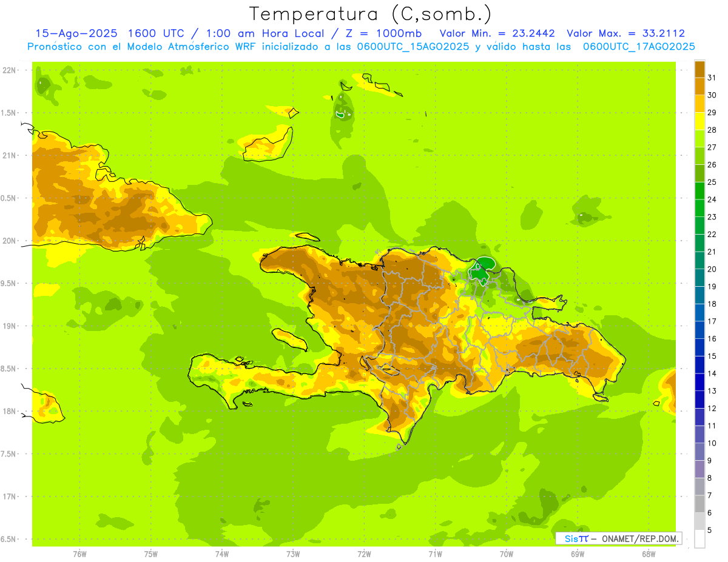Pick the legend band between 26 and 27
This screenshot has height=562, width=728.
click(x=699, y=156)
